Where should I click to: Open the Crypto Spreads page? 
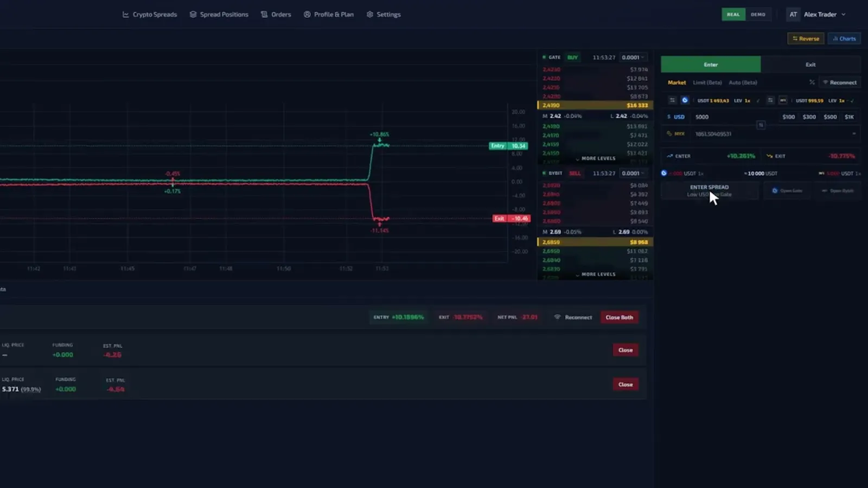[150, 15]
